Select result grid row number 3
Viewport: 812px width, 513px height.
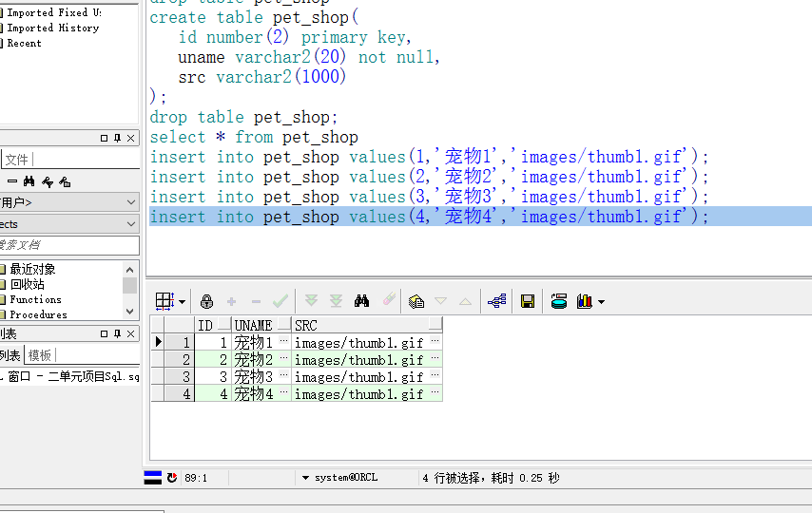click(179, 376)
